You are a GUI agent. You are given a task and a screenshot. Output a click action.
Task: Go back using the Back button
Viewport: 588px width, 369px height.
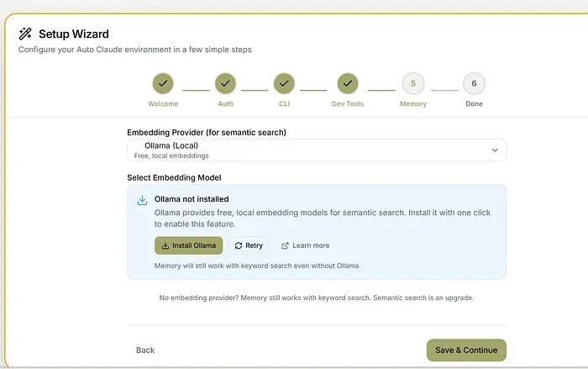(145, 350)
